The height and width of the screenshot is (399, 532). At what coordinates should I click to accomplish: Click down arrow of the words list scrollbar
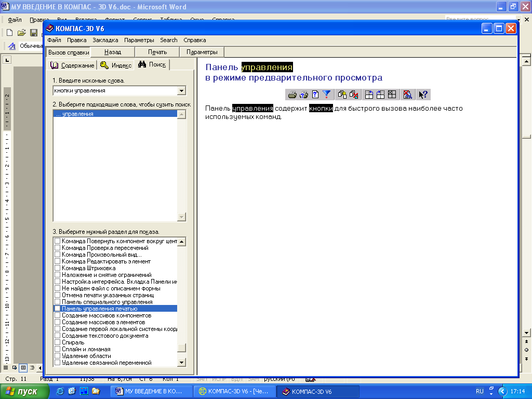click(181, 217)
